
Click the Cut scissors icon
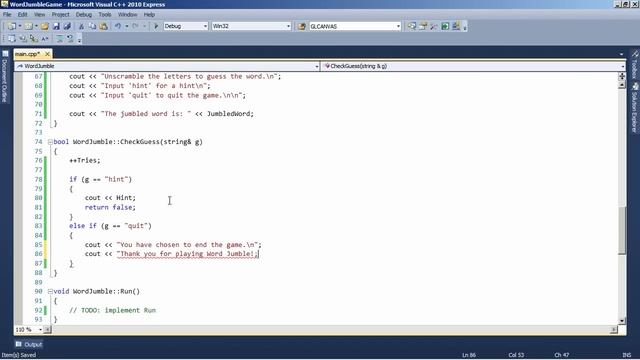coord(81,26)
